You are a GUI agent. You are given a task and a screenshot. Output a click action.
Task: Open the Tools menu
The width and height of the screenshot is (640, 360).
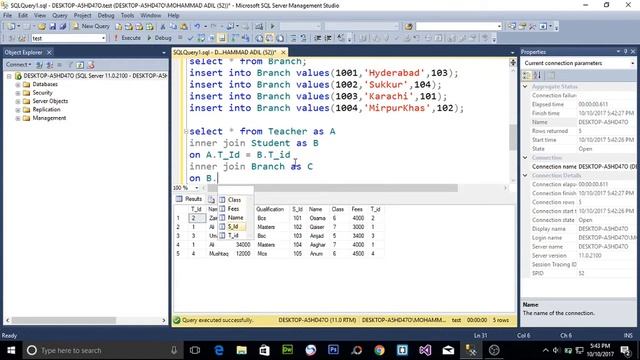coord(127,16)
